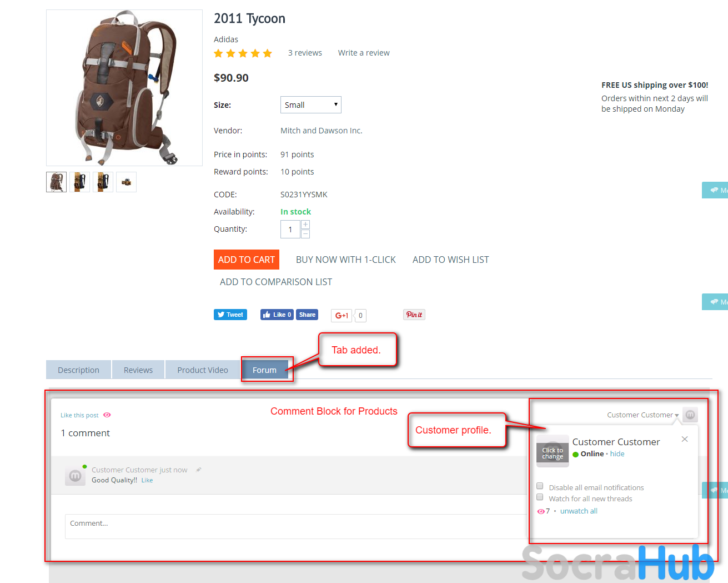Viewport: 728px width, 583px height.
Task: Click the Comment text box
Action: [x=295, y=526]
